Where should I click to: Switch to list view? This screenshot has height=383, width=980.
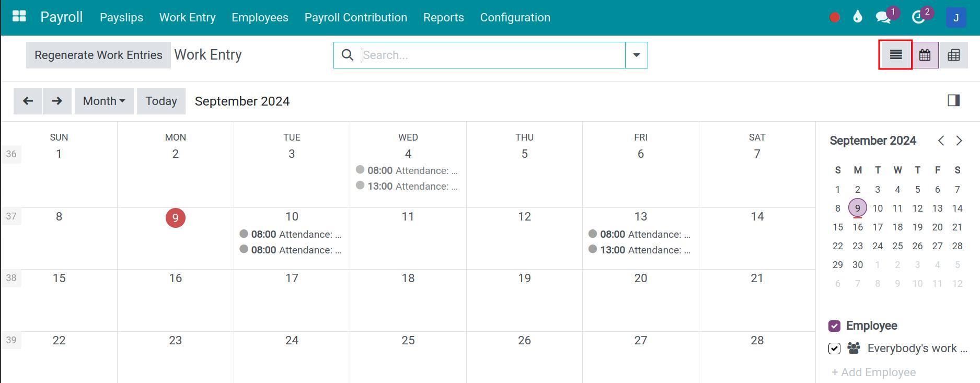(896, 55)
